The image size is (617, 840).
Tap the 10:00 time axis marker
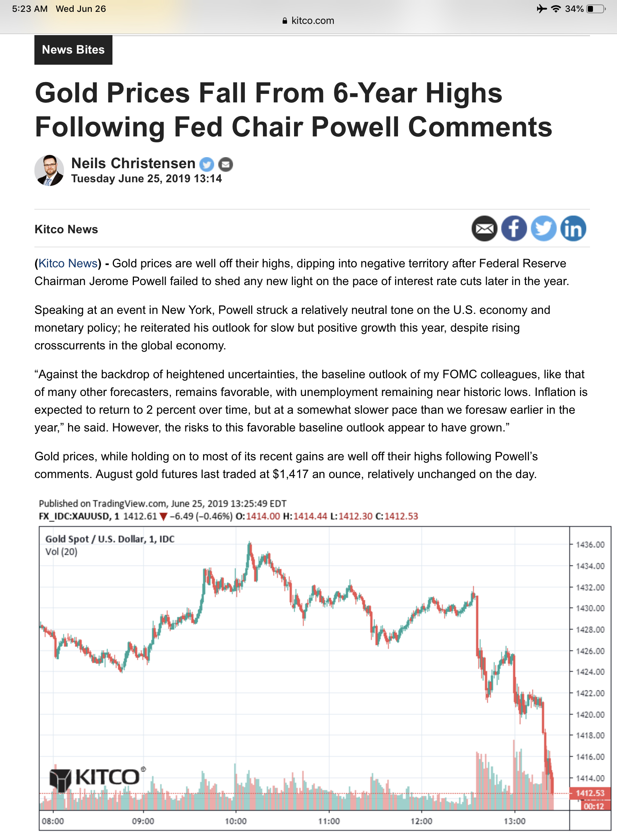pyautogui.click(x=236, y=821)
